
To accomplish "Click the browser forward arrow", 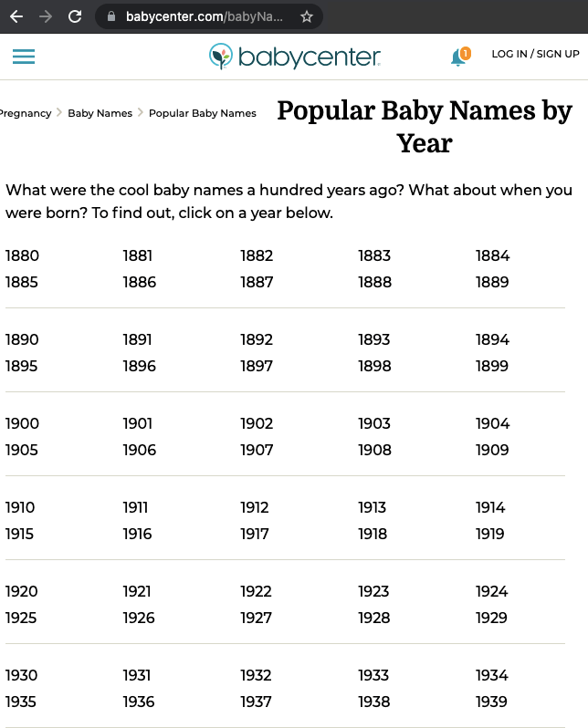I will click(46, 16).
